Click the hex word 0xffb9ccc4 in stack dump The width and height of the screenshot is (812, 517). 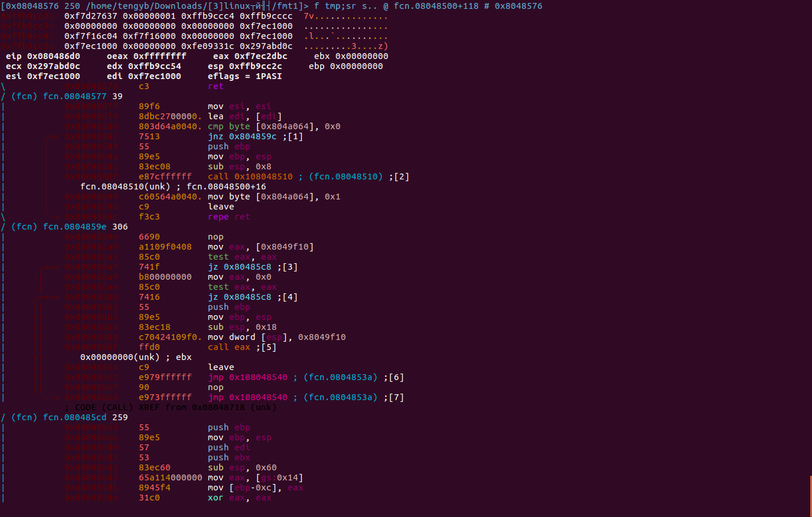(208, 16)
